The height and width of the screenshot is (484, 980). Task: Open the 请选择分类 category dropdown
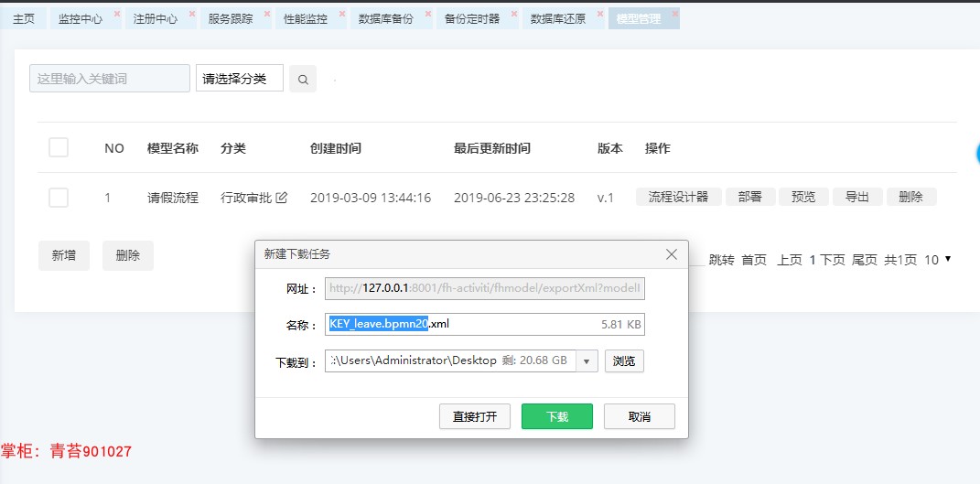[x=240, y=79]
